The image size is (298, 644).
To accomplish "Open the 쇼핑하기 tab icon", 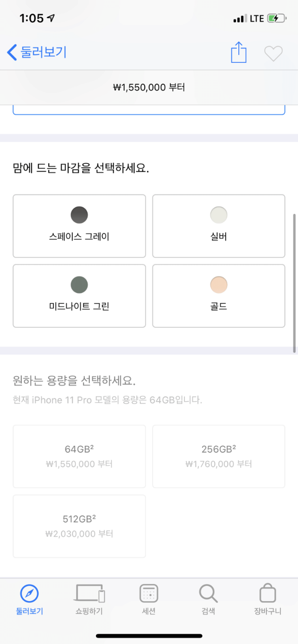I will coord(90,594).
